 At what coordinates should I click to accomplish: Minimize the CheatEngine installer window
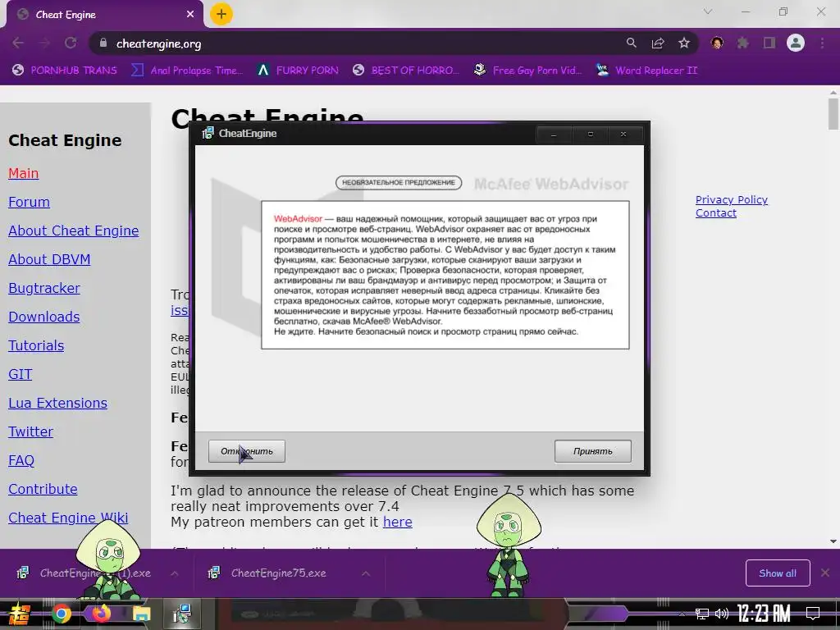click(x=554, y=135)
